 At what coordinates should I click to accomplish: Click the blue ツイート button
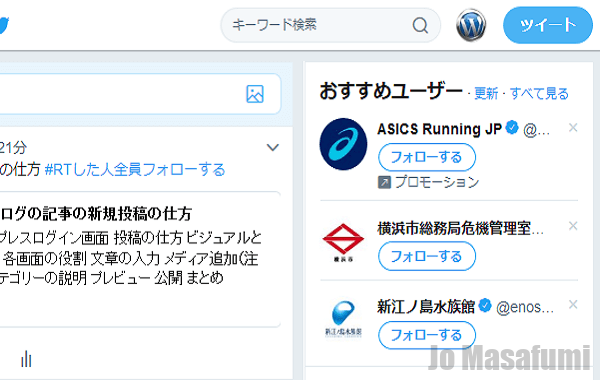(548, 25)
